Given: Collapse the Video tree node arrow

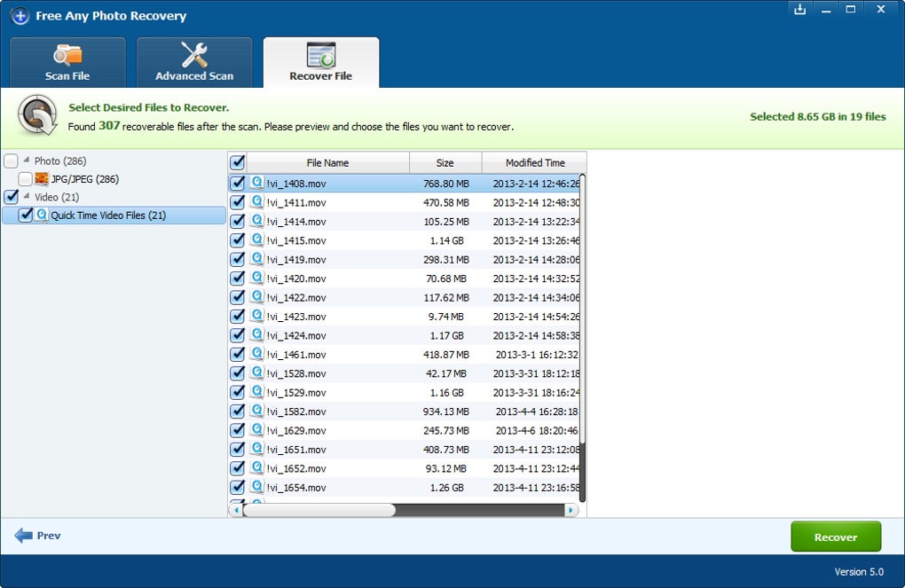Looking at the screenshot, I should coord(26,196).
